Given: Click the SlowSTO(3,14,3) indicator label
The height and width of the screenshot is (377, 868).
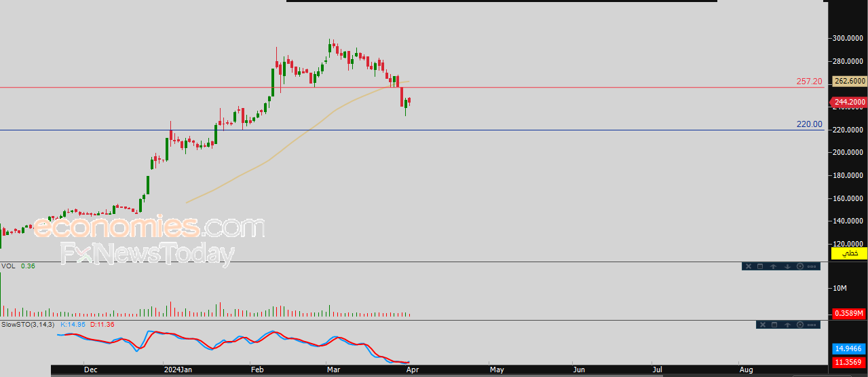Looking at the screenshot, I should pos(29,325).
